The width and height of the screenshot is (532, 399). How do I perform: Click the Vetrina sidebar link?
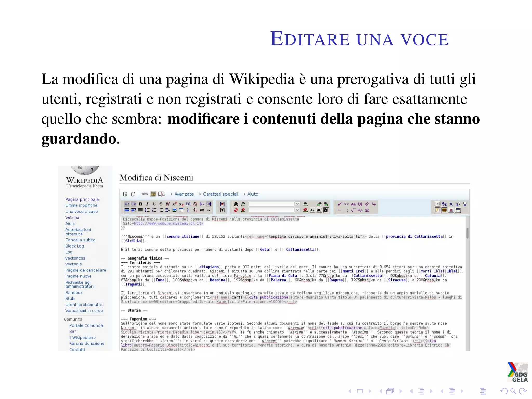click(72, 218)
